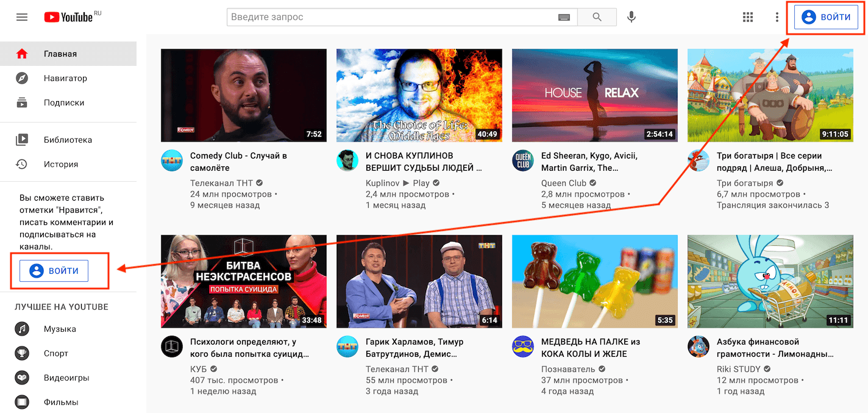This screenshot has height=413, width=868.
Task: Open Три богатыря thumbnail 9:11:05
Action: [770, 95]
